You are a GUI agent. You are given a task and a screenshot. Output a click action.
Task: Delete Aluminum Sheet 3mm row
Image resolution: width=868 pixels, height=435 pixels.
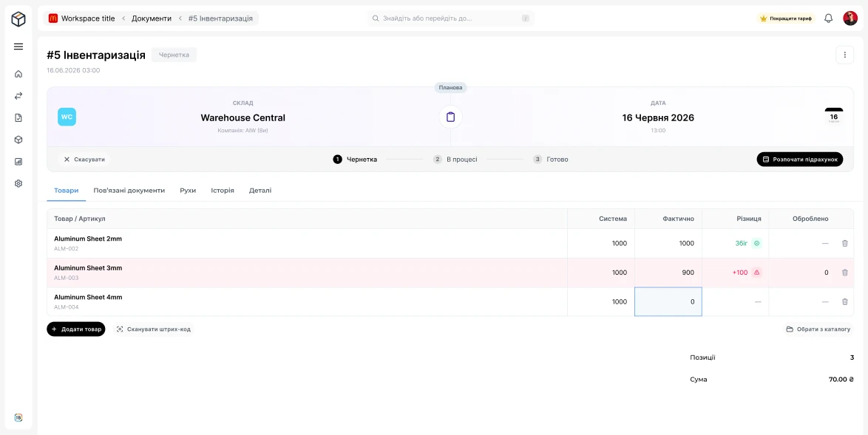coord(845,273)
